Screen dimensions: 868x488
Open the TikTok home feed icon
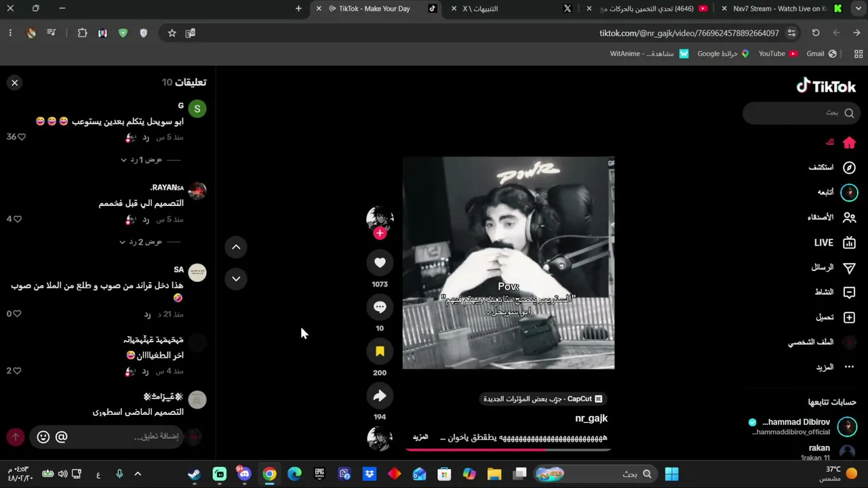pyautogui.click(x=849, y=142)
